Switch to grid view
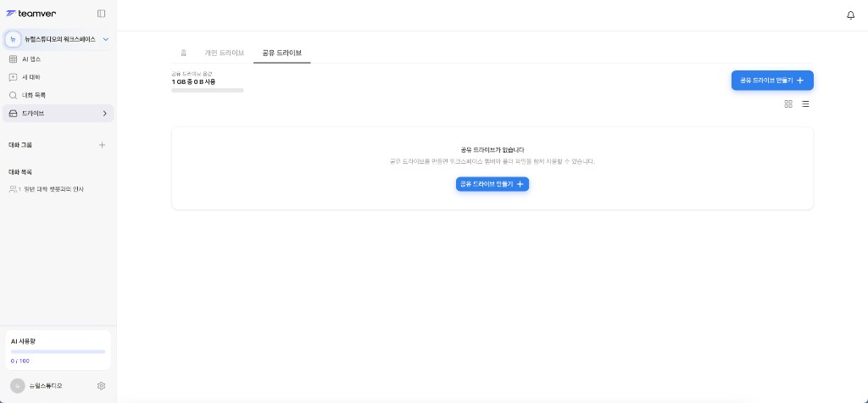The width and height of the screenshot is (868, 403). [788, 104]
